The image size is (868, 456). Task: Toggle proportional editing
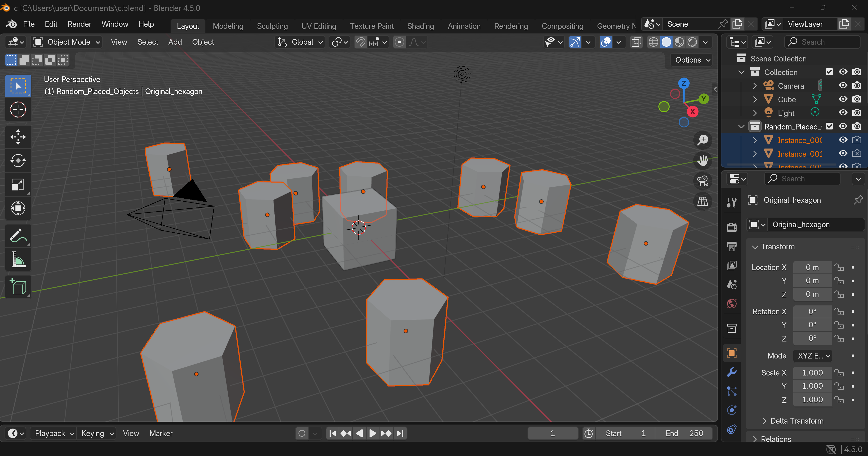click(x=399, y=42)
